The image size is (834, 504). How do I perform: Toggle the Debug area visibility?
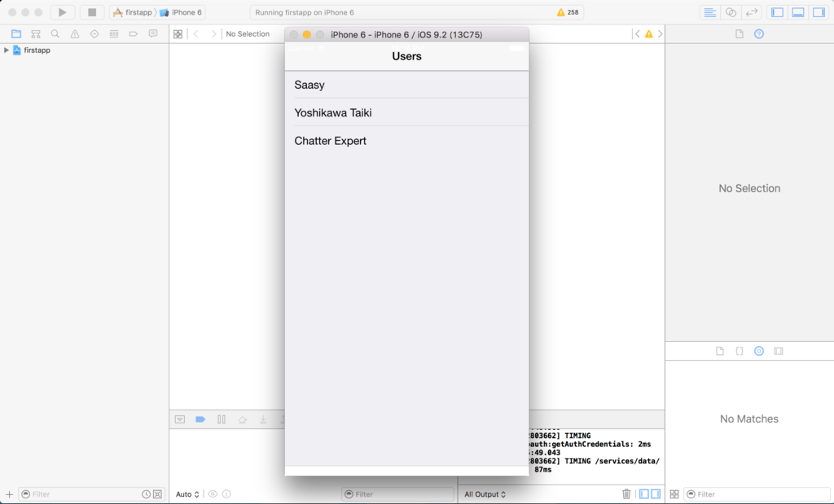(x=798, y=12)
